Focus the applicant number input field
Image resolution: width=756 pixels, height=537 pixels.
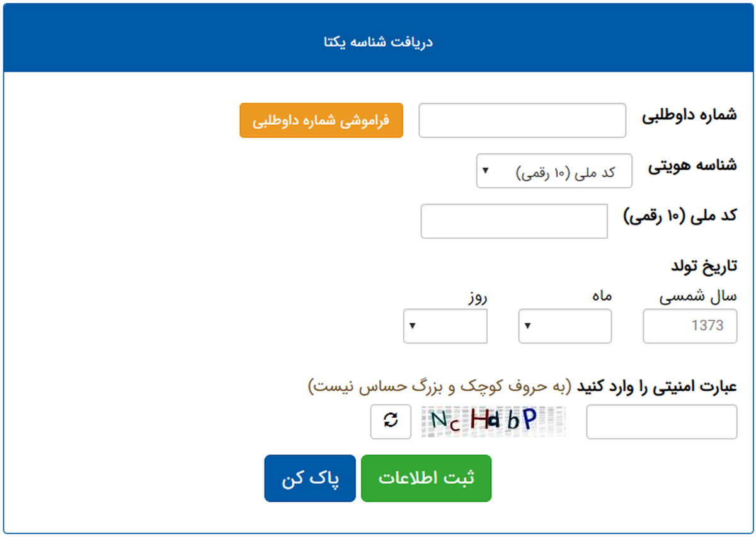point(522,120)
